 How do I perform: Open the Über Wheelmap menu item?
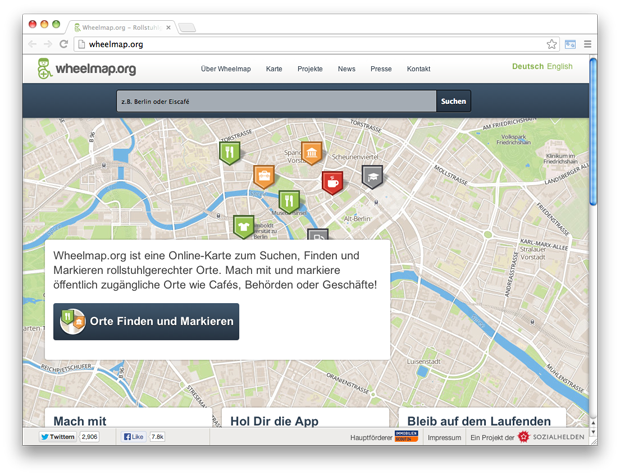pyautogui.click(x=226, y=69)
